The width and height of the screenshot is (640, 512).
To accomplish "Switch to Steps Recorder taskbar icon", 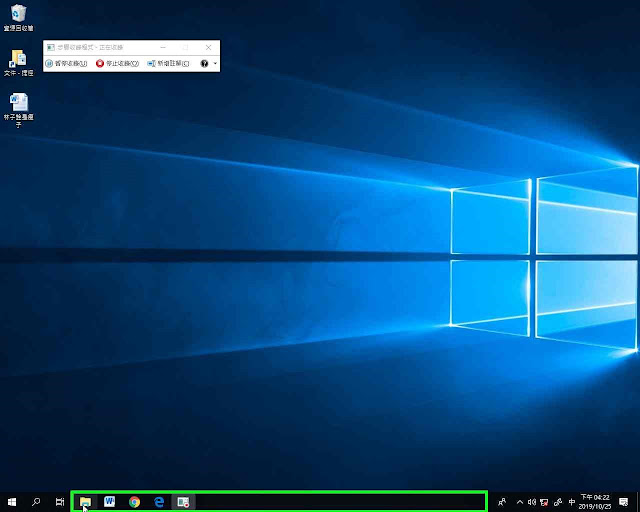I will (183, 502).
